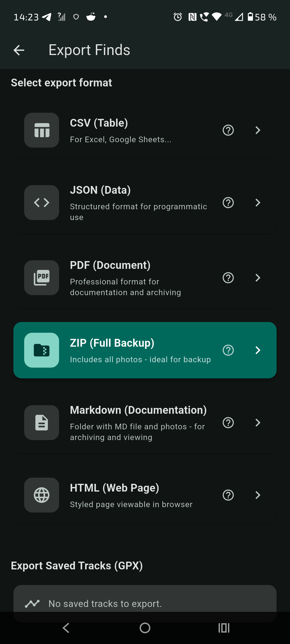Go back using the header arrow

coord(19,50)
